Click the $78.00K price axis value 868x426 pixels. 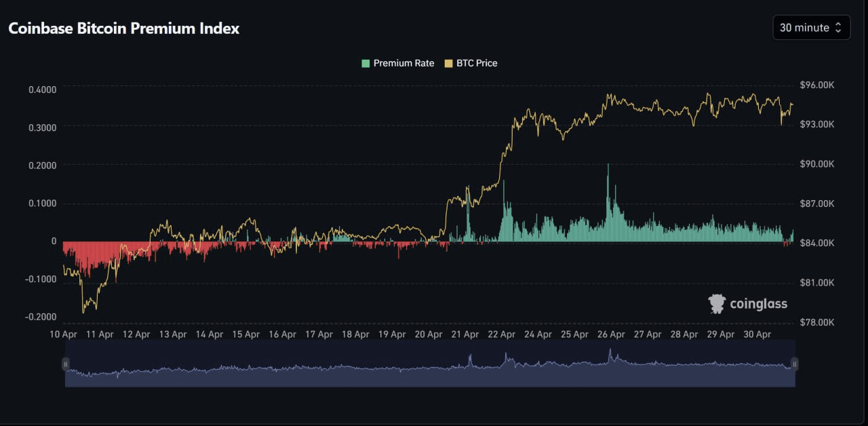[816, 322]
